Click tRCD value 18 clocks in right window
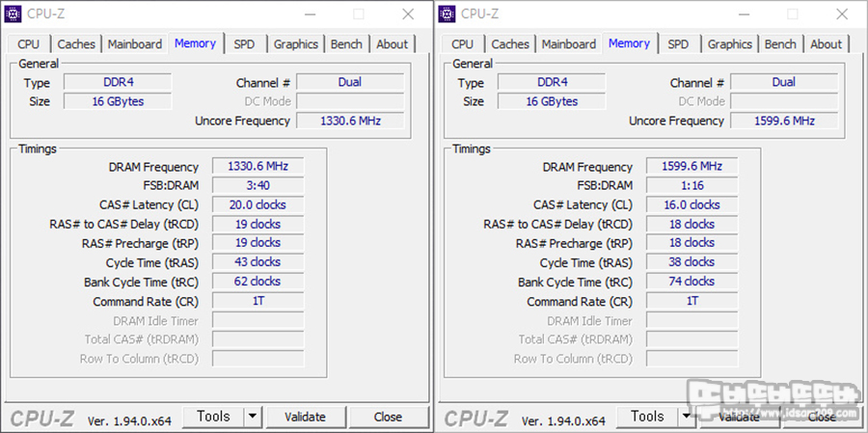868x433 pixels. pos(692,225)
